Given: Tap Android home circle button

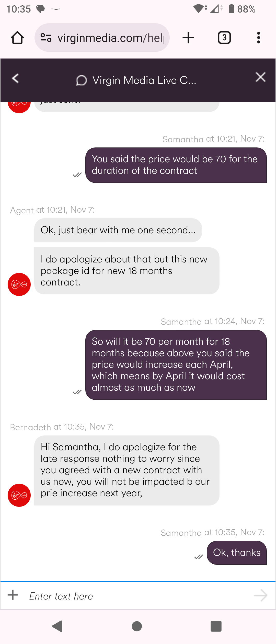Looking at the screenshot, I should 137,626.
